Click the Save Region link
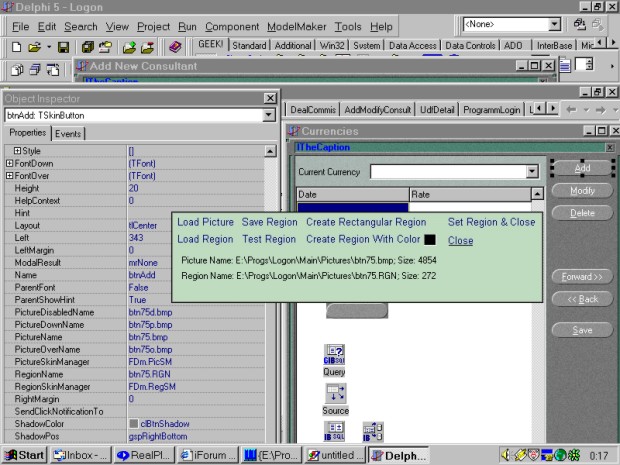 pyautogui.click(x=269, y=222)
